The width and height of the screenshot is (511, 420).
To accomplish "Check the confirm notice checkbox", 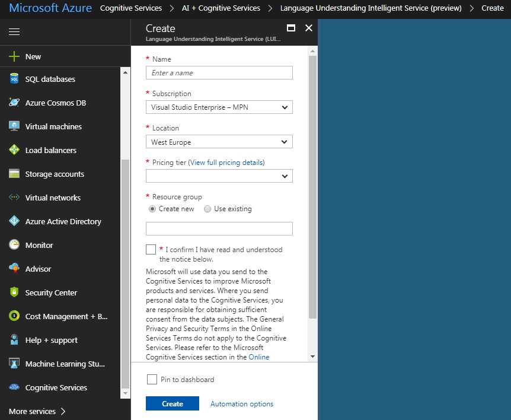I will [151, 250].
